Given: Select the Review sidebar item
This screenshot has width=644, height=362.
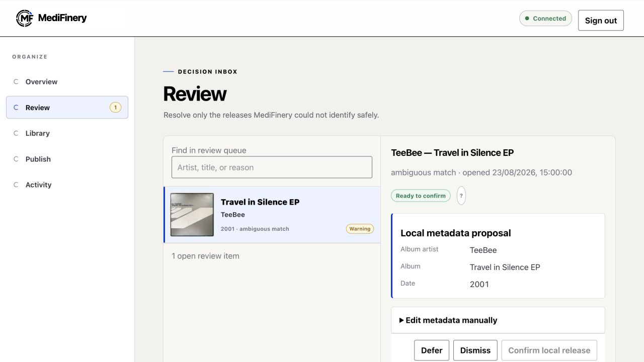Looking at the screenshot, I should click(67, 108).
